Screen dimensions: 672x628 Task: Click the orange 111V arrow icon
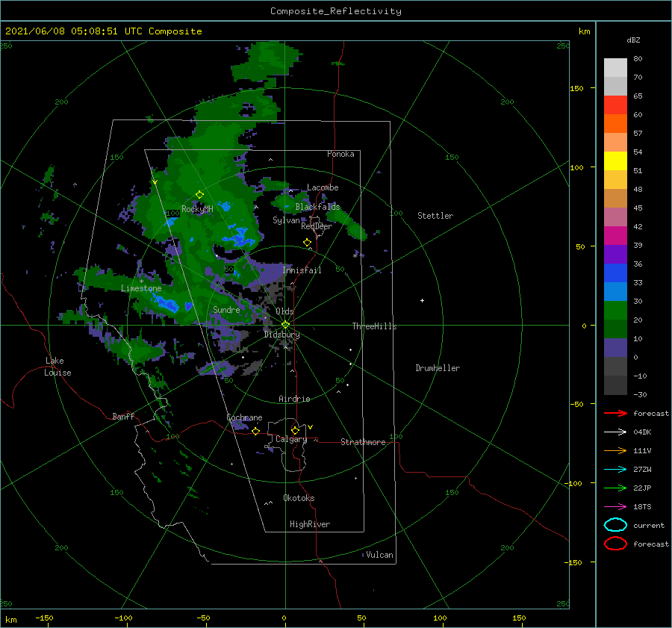click(x=615, y=450)
